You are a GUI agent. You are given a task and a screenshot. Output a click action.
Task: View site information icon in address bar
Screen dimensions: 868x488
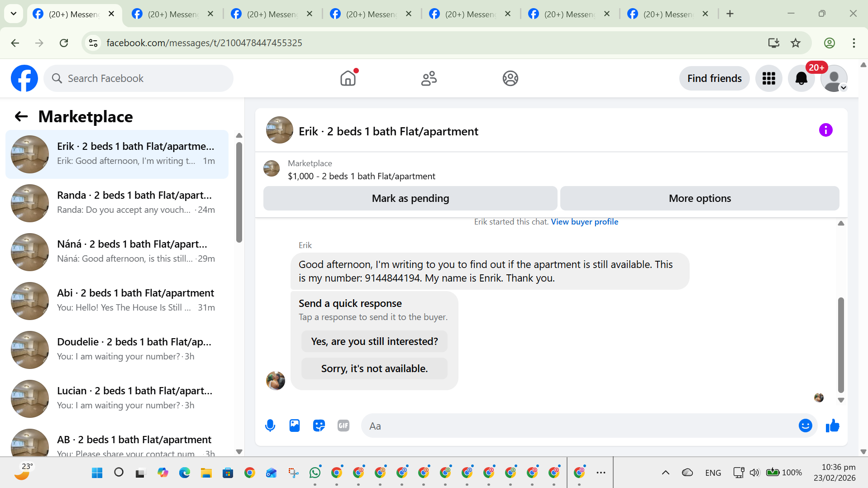[93, 43]
